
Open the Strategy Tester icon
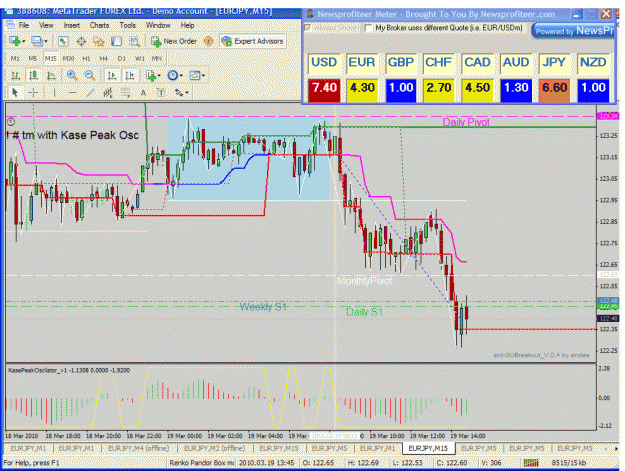(x=134, y=41)
